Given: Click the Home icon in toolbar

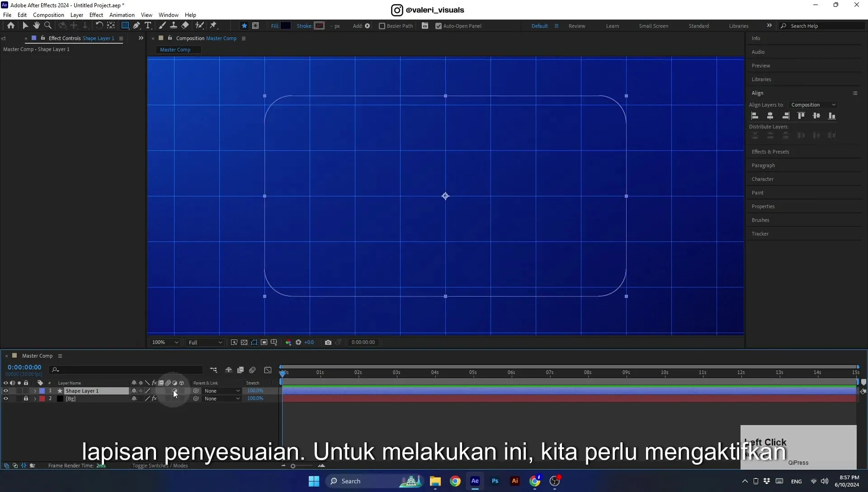Looking at the screenshot, I should pyautogui.click(x=11, y=26).
